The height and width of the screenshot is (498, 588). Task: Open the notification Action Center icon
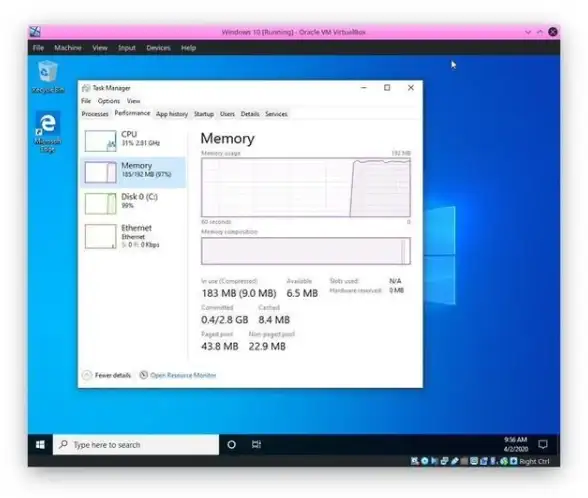coord(543,444)
